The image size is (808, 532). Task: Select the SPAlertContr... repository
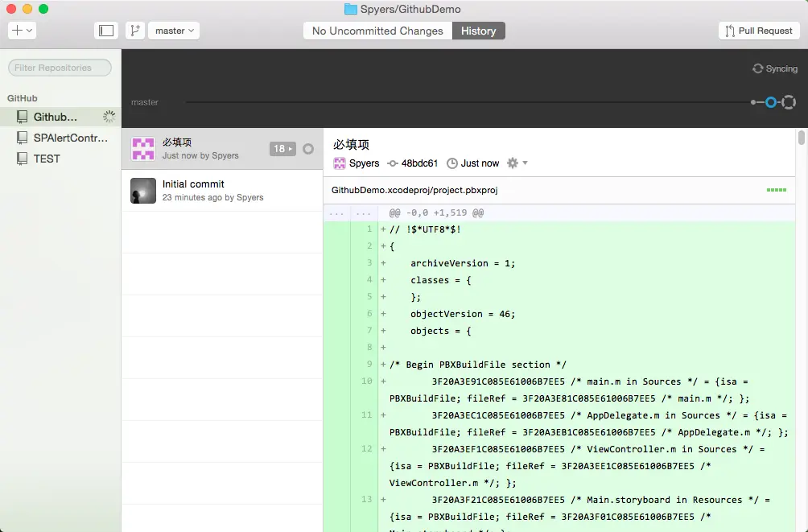[x=61, y=138]
